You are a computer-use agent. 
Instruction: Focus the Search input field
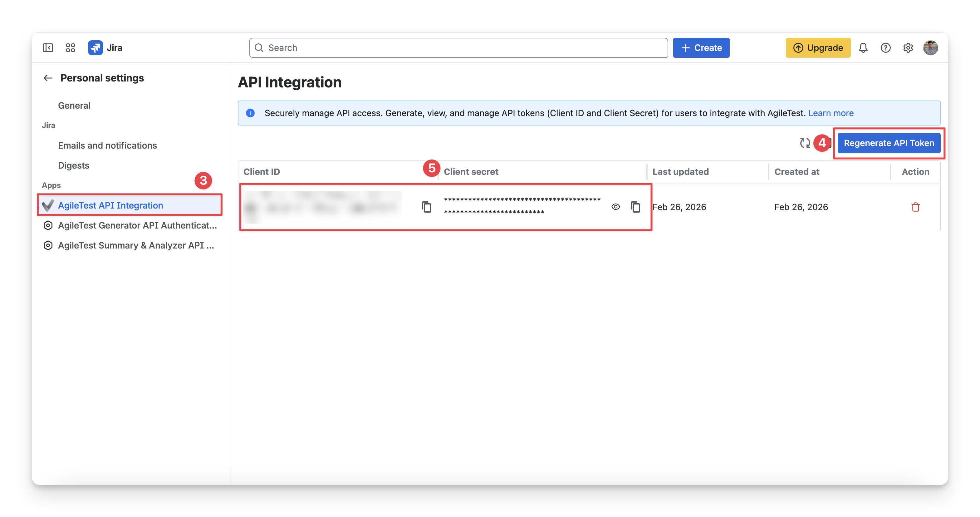[458, 47]
